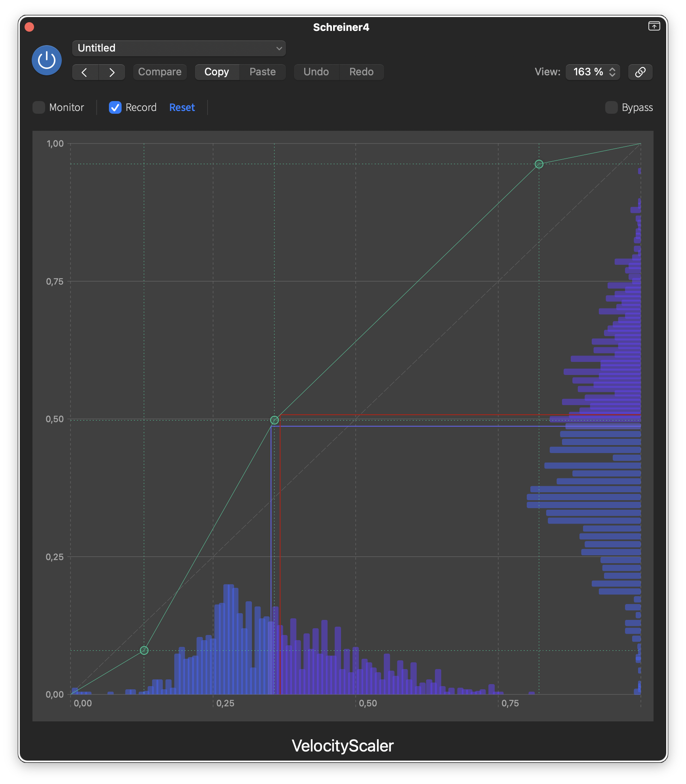The width and height of the screenshot is (686, 784).
Task: Go to next preset with right arrow
Action: 112,72
